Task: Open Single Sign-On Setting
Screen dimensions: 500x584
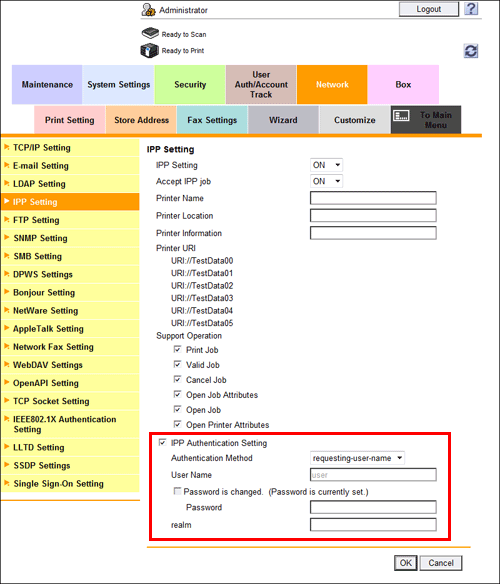Action: click(x=70, y=483)
